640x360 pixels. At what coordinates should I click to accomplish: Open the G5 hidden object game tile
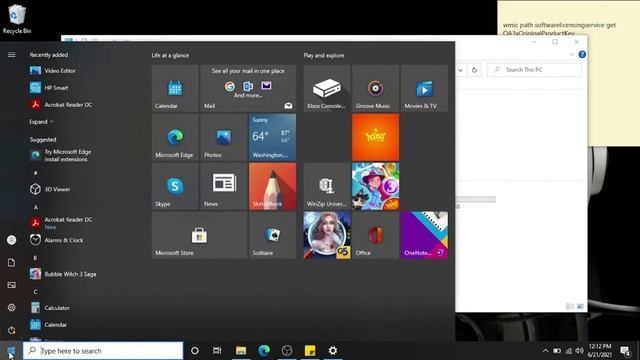tap(327, 235)
